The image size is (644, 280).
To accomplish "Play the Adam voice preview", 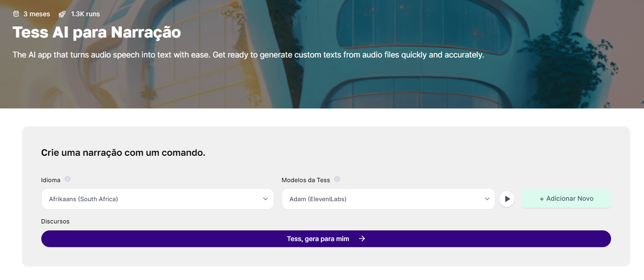I will 507,199.
